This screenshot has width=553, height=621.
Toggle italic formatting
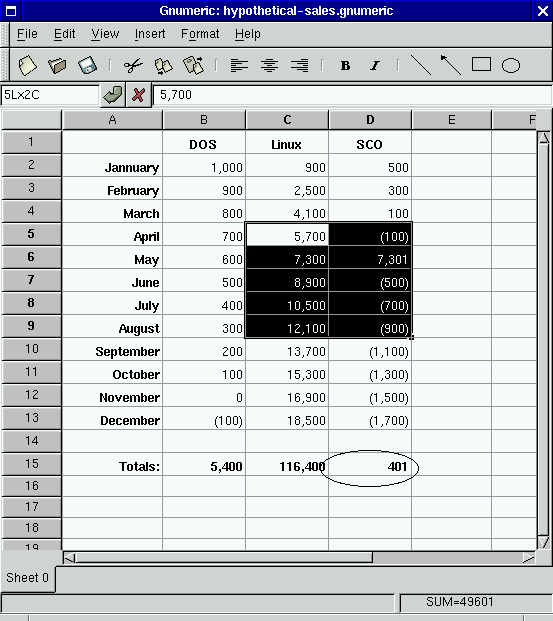(375, 66)
